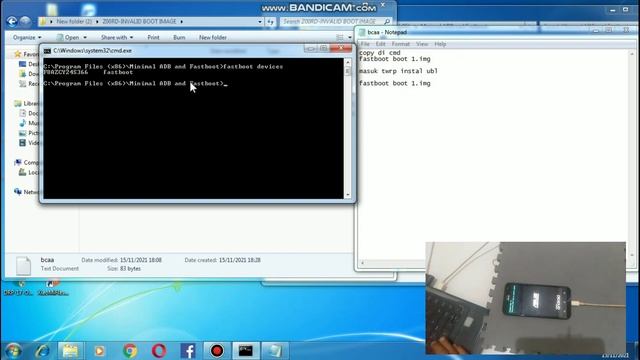Viewport: 640px width, 360px height.
Task: Click the search magnifier icon in Explorer
Action: point(387,21)
